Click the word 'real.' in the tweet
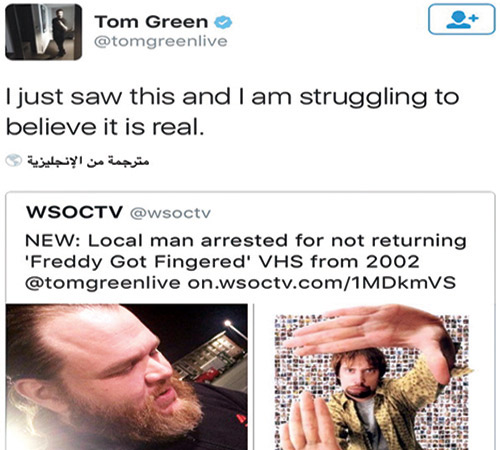The height and width of the screenshot is (450, 500). 178,127
